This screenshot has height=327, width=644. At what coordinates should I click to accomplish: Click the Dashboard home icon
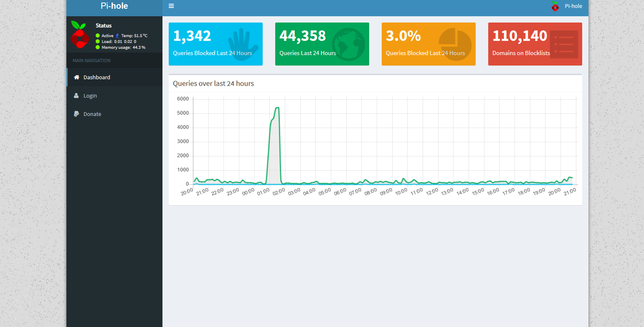click(x=76, y=77)
